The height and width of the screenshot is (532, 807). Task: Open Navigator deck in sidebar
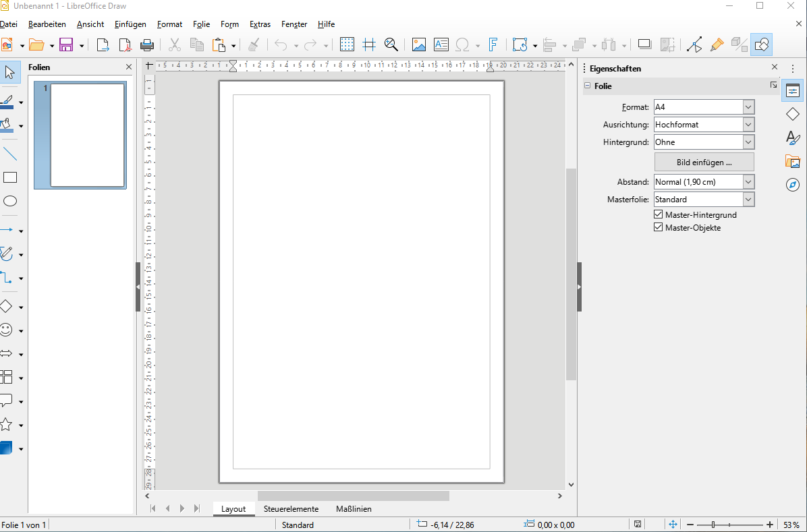pyautogui.click(x=793, y=185)
